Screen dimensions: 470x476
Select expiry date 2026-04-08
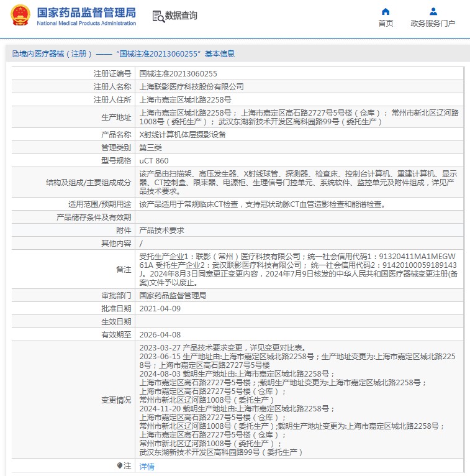pyautogui.click(x=160, y=335)
